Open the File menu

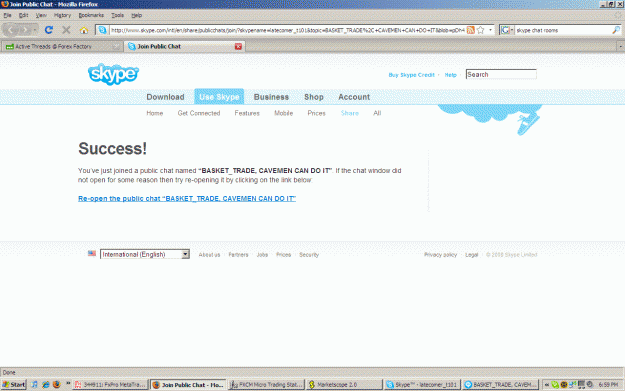(x=8, y=15)
